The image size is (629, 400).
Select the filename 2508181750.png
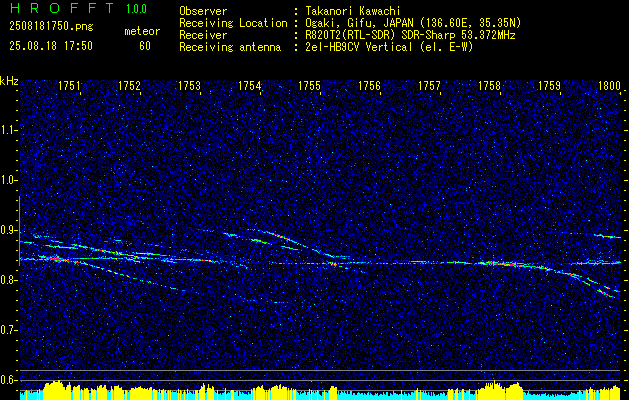tap(51, 27)
